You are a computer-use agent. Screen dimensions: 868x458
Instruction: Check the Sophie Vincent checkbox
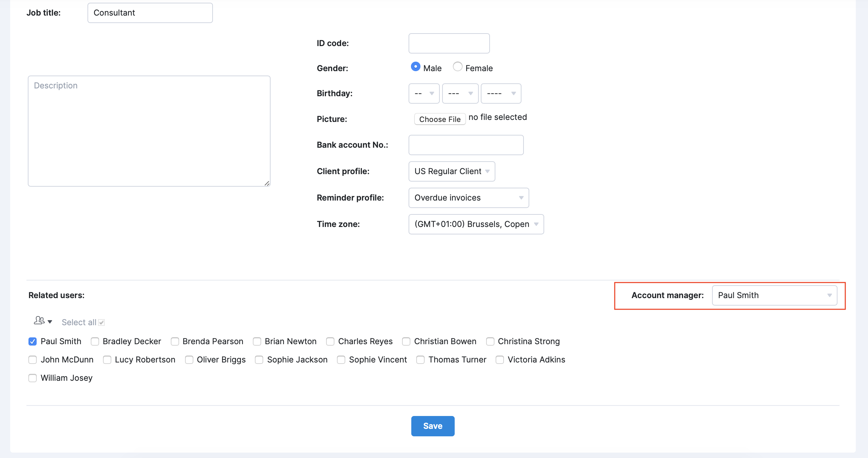click(341, 360)
